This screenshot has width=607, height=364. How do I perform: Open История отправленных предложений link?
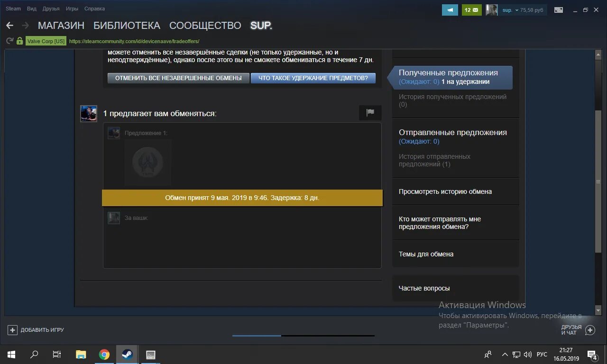pos(434,160)
